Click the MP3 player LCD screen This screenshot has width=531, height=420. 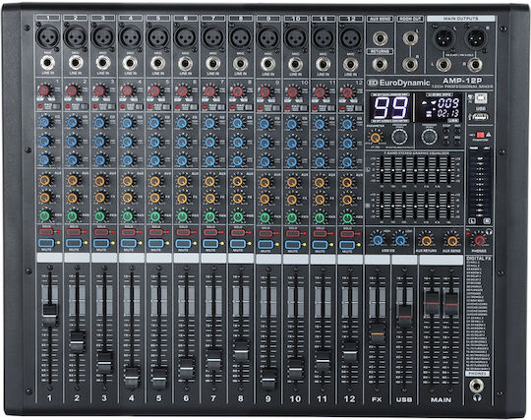(439, 107)
